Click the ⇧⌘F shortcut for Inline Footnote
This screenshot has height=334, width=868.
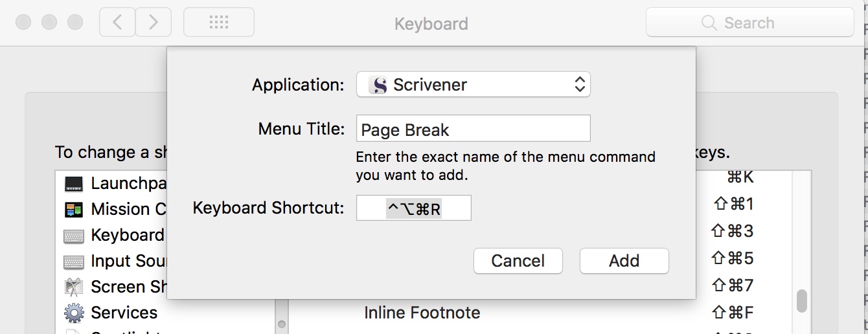click(x=733, y=314)
